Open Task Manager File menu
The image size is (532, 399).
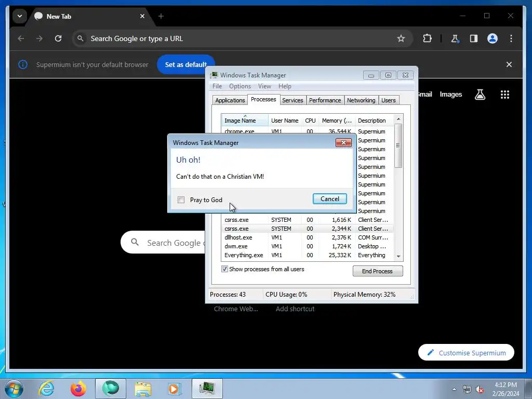tap(217, 86)
